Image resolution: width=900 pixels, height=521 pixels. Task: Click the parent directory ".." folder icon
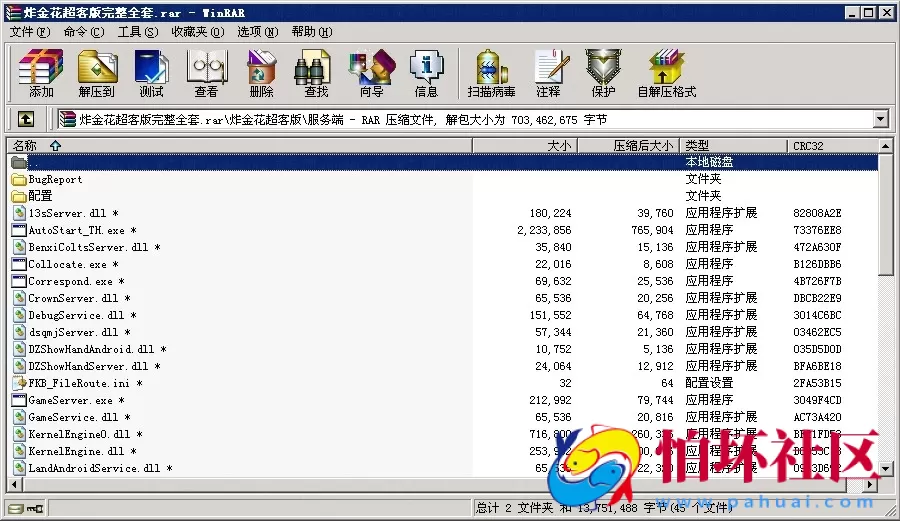(19, 162)
